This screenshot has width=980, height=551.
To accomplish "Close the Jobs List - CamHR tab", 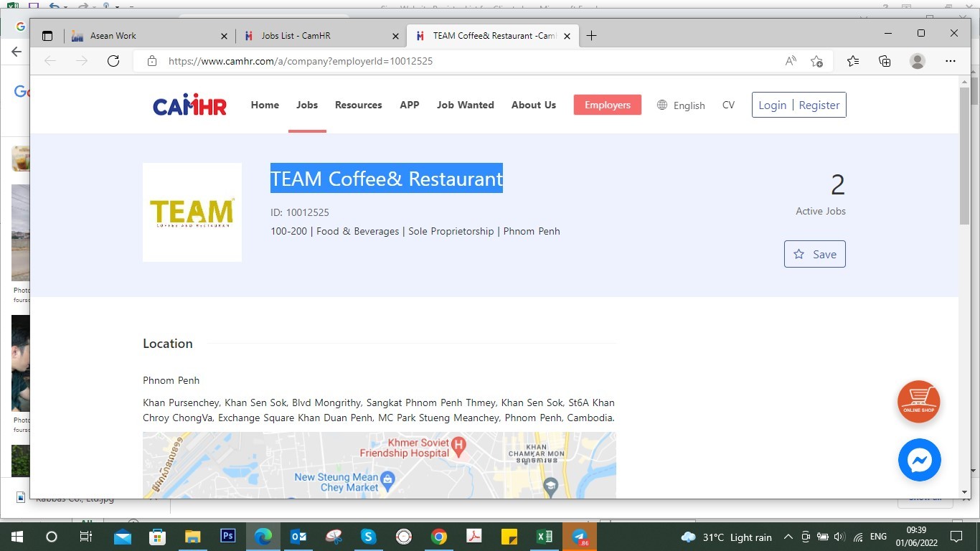I will point(395,36).
